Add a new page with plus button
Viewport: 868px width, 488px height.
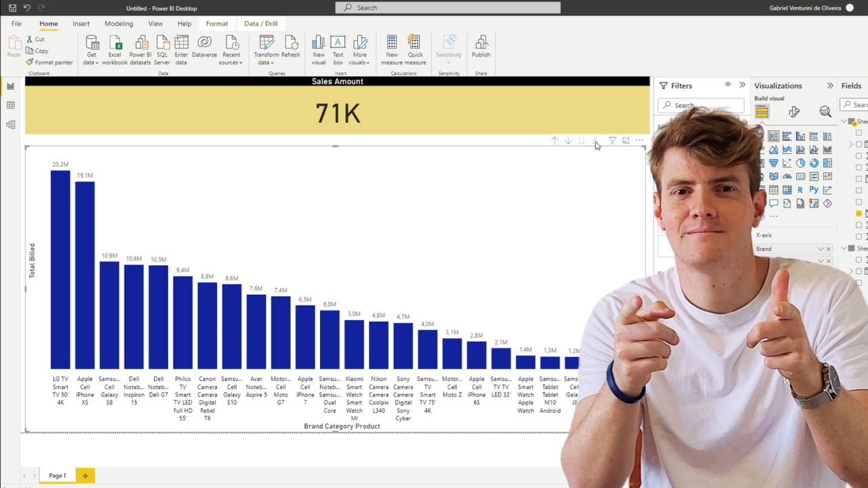click(x=85, y=476)
